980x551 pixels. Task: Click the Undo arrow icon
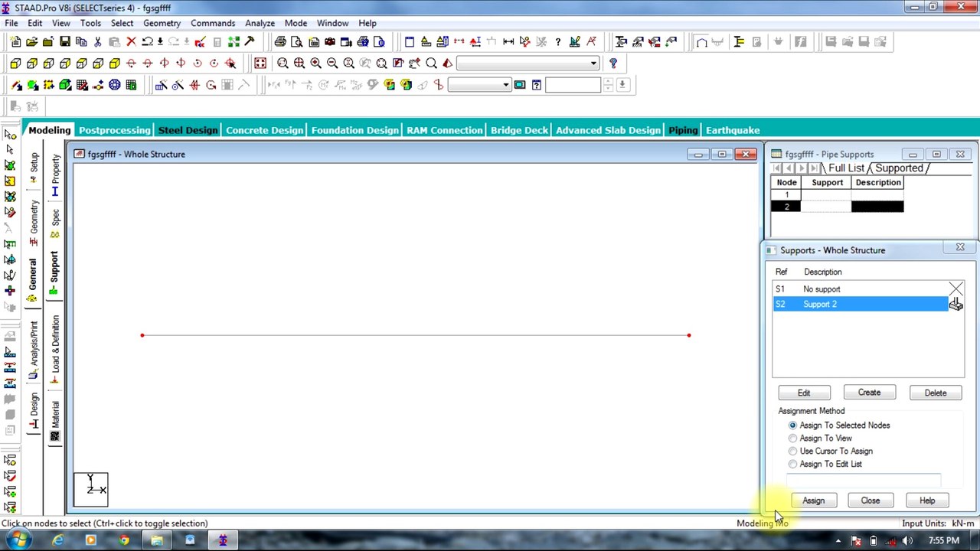point(148,42)
